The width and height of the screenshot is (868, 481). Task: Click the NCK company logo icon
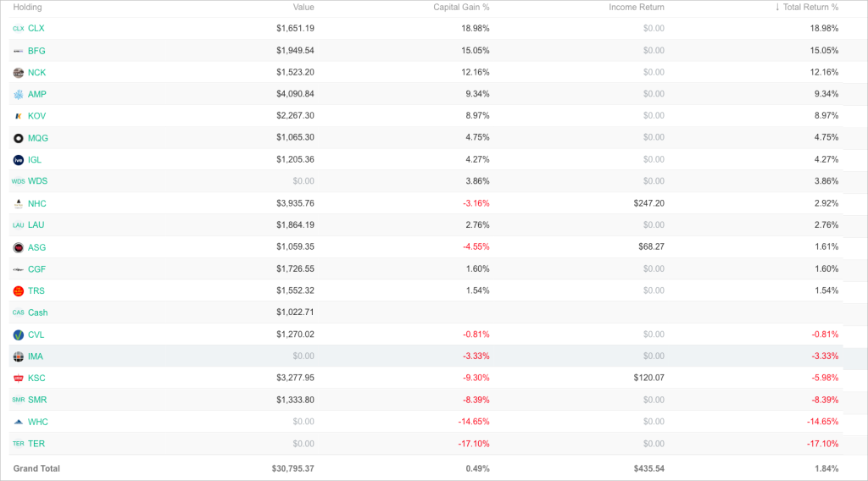pos(19,73)
